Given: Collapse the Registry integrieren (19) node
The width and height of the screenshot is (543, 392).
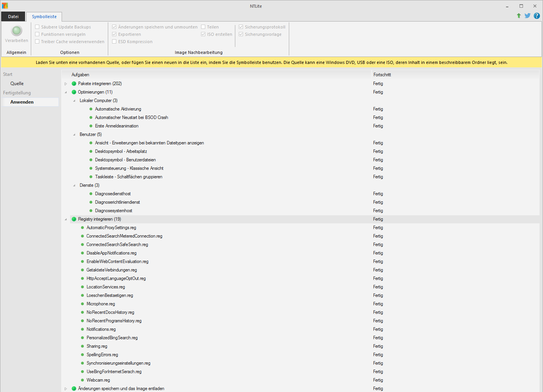Looking at the screenshot, I should click(x=66, y=219).
